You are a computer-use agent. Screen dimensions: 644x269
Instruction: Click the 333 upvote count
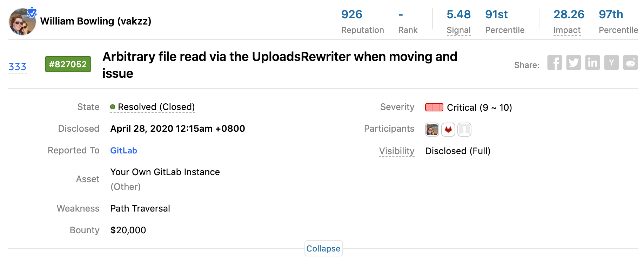coord(18,67)
